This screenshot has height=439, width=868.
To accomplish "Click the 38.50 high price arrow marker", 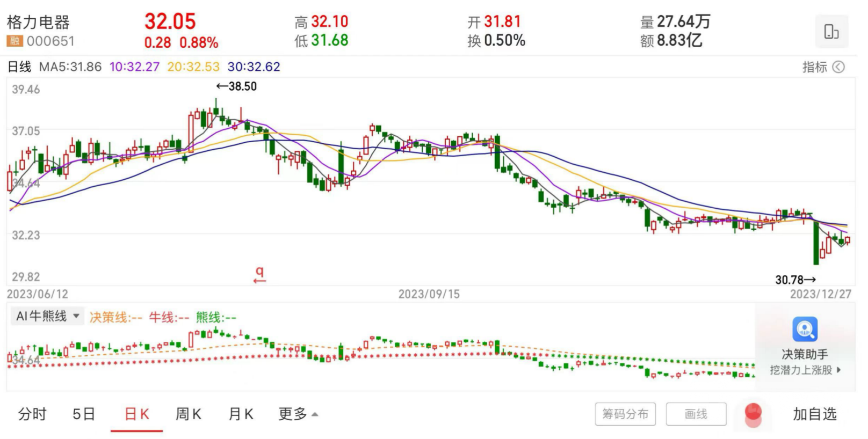I will [236, 86].
